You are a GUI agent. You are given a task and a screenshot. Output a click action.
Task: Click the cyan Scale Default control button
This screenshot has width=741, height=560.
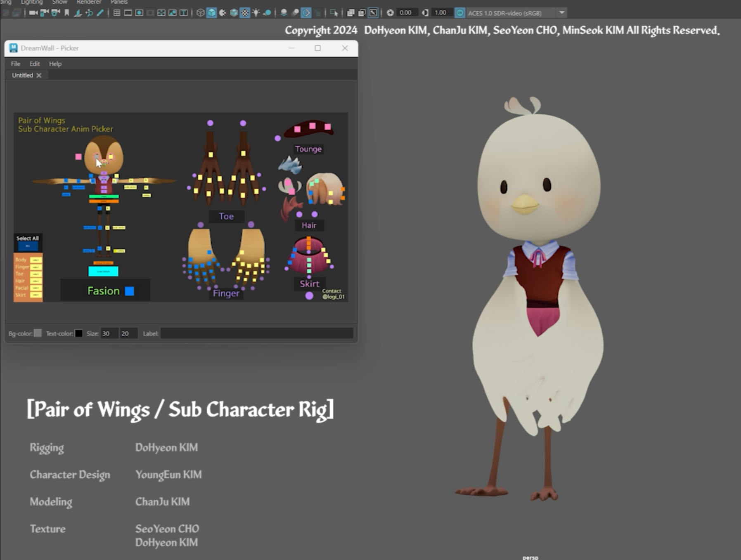(103, 271)
